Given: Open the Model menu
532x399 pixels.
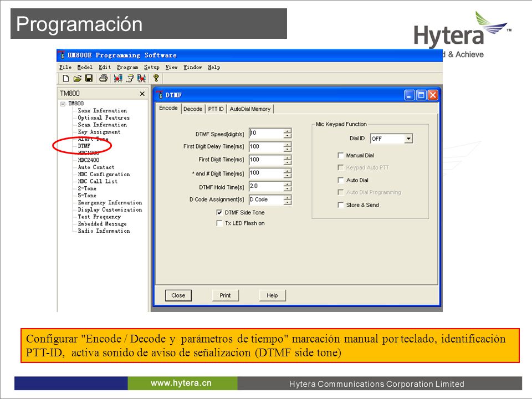Looking at the screenshot, I should pos(85,67).
